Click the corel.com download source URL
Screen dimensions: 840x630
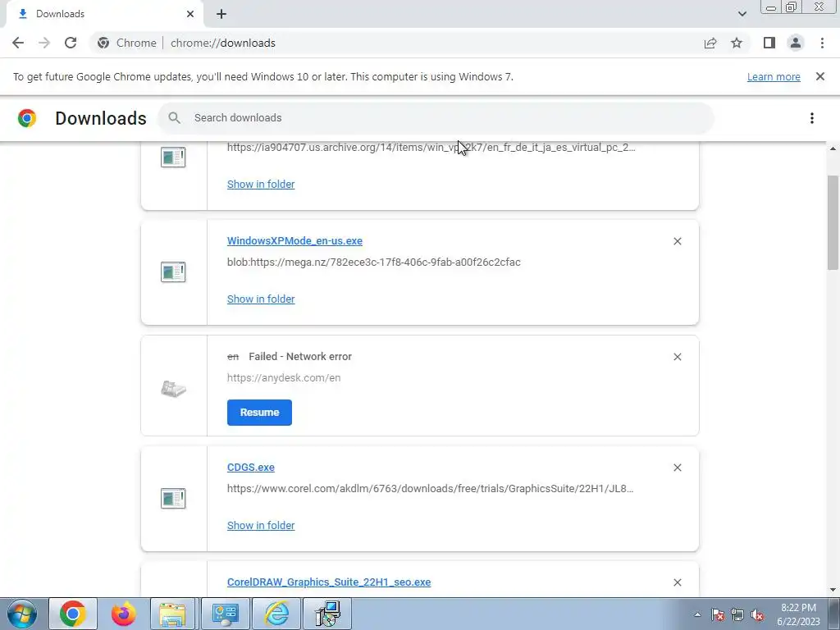(430, 489)
